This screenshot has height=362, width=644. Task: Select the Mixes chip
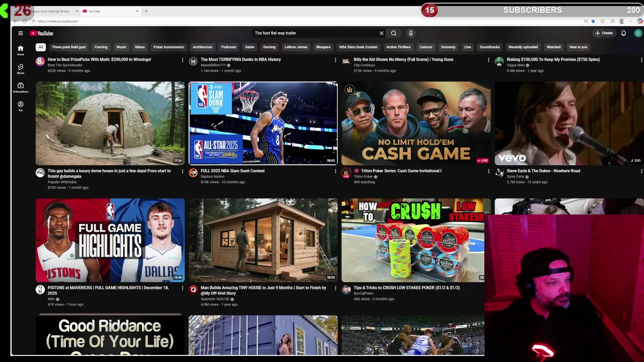140,47
